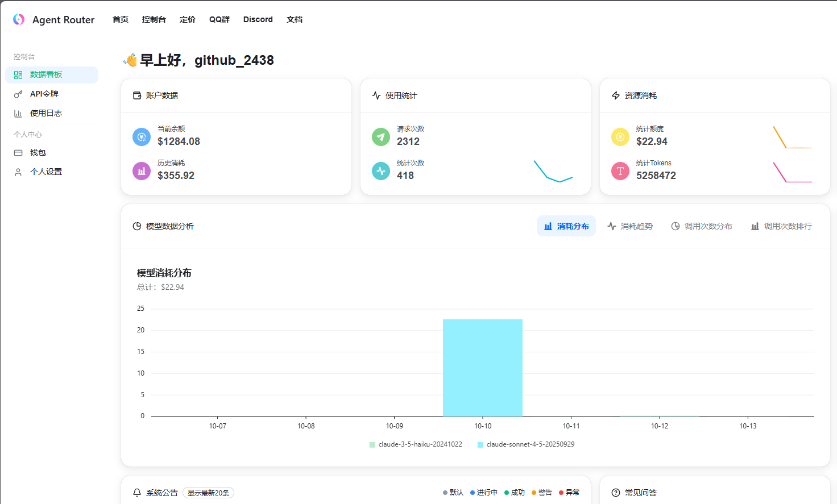Toggle claude-3-5-haiku-20241022 legend entry
Viewport: 837px width, 504px height.
[x=416, y=444]
